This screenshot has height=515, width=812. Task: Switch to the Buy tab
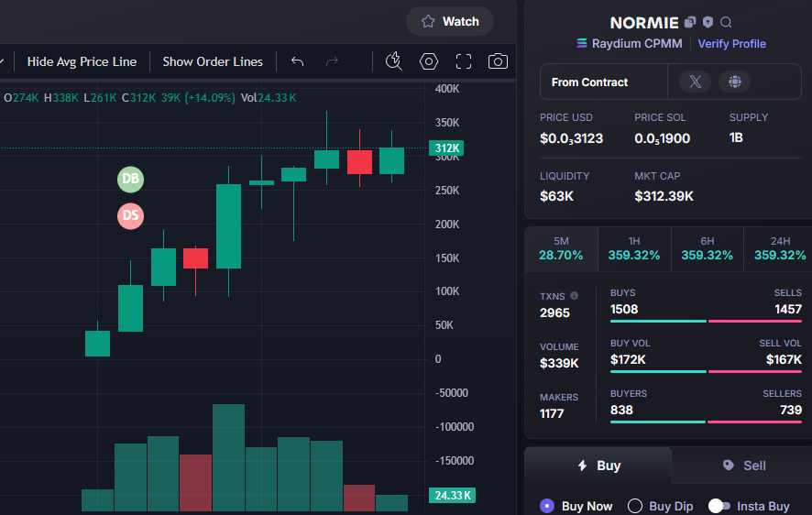(598, 466)
